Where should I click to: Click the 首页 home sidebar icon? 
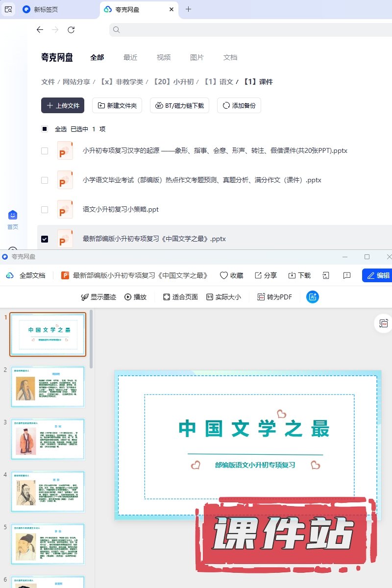pos(13,219)
